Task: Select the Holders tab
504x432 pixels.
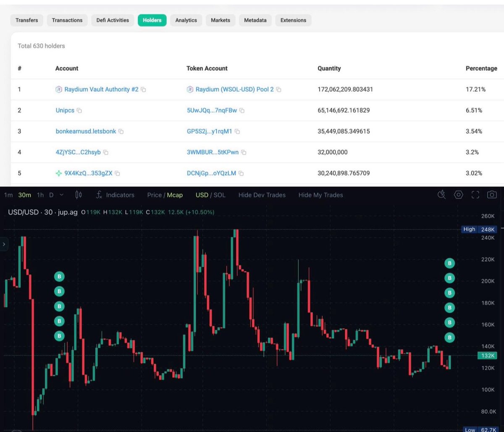Action: (x=152, y=20)
